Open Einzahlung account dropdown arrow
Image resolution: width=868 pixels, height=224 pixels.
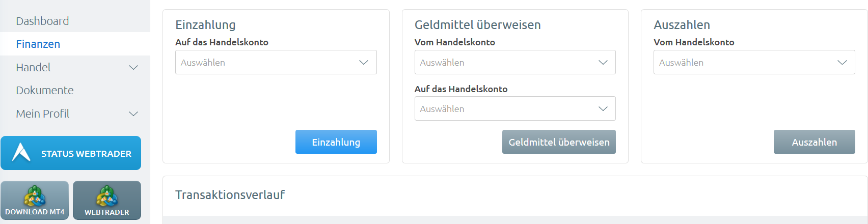pyautogui.click(x=364, y=62)
